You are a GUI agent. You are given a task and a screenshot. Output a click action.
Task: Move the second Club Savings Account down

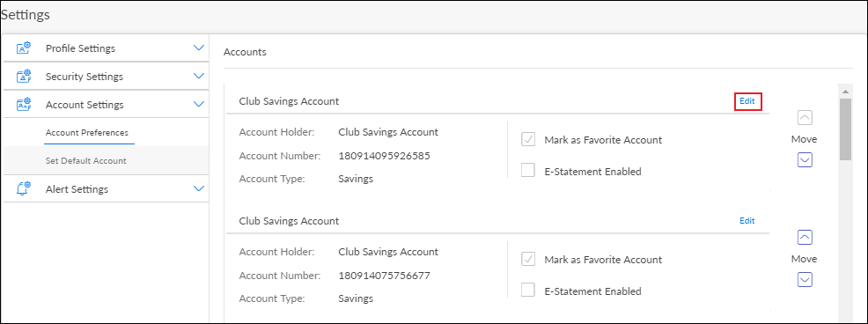click(x=805, y=280)
